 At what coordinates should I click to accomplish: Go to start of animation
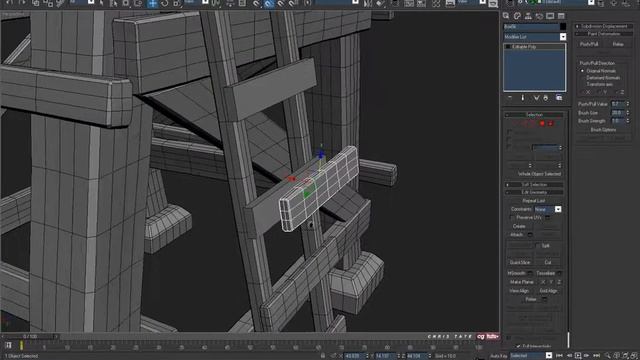pyautogui.click(x=560, y=356)
